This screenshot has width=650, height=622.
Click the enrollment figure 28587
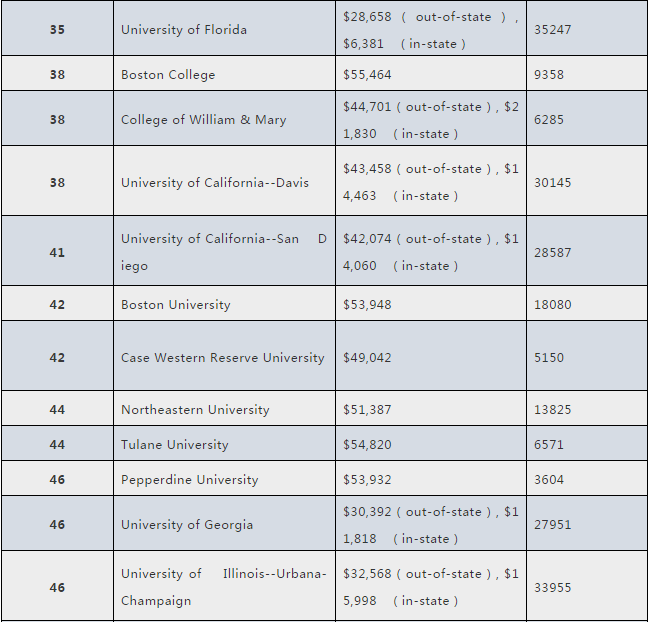[553, 253]
